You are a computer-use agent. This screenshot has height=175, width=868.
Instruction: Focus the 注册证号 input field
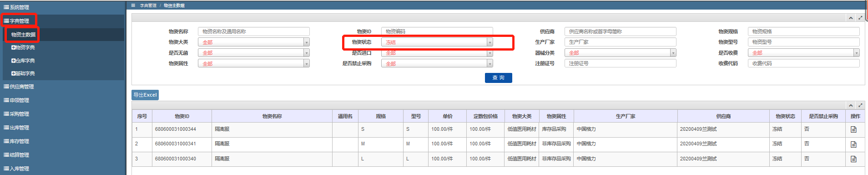click(620, 63)
